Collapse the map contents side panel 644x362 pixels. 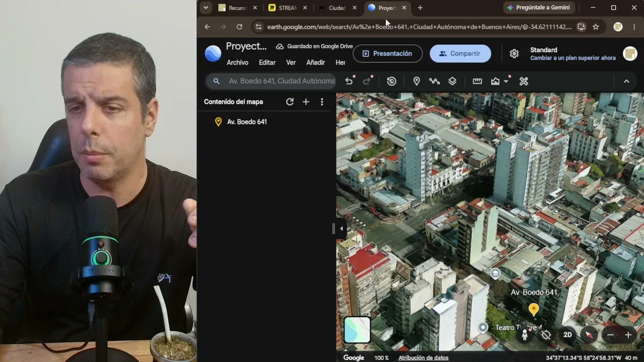click(341, 229)
